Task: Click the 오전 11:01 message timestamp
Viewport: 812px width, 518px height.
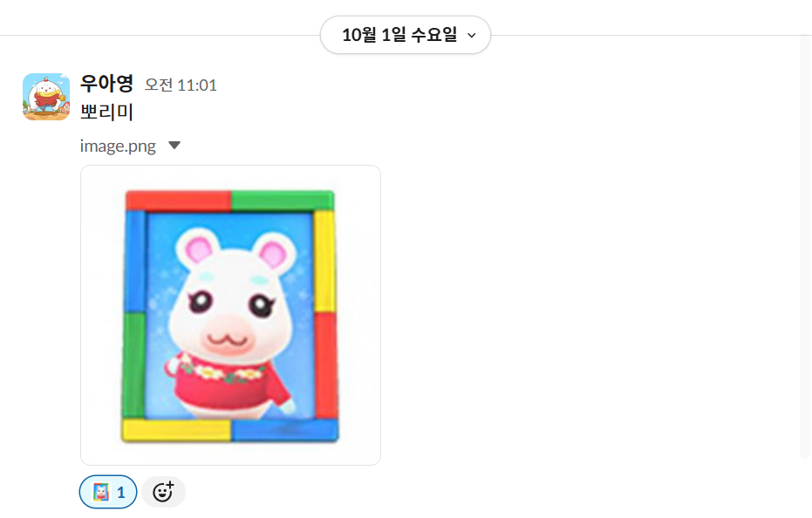Action: (x=181, y=85)
